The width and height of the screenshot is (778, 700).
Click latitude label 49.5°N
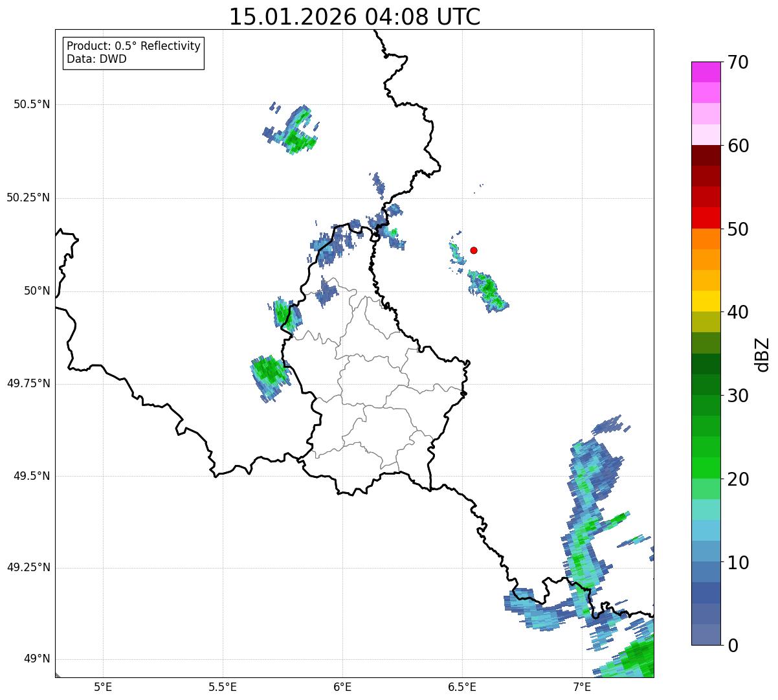click(32, 476)
